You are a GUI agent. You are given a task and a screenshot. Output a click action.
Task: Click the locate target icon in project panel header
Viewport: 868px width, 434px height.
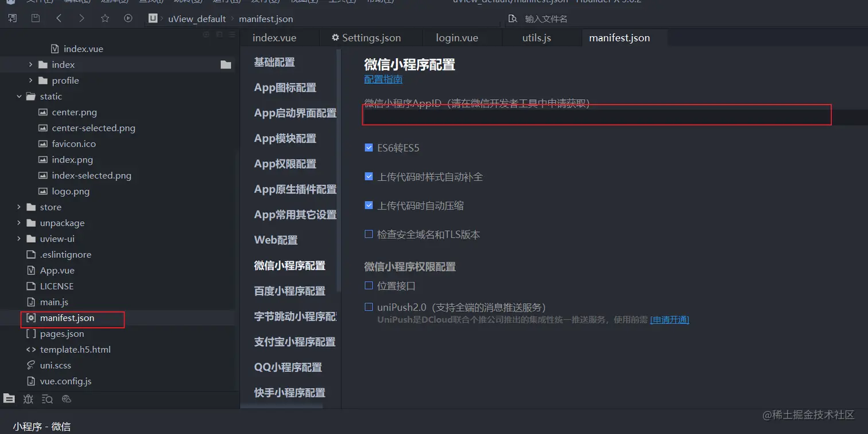point(207,34)
